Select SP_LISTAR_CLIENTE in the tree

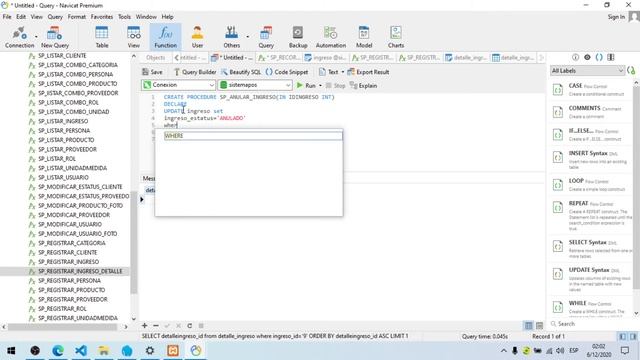tap(62, 56)
